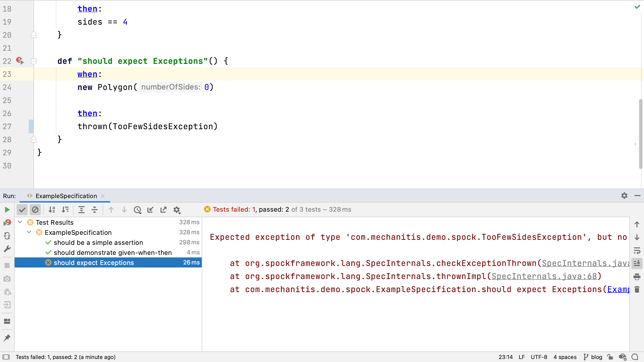Open the Test History clock icon
This screenshot has height=362, width=644.
137,210
